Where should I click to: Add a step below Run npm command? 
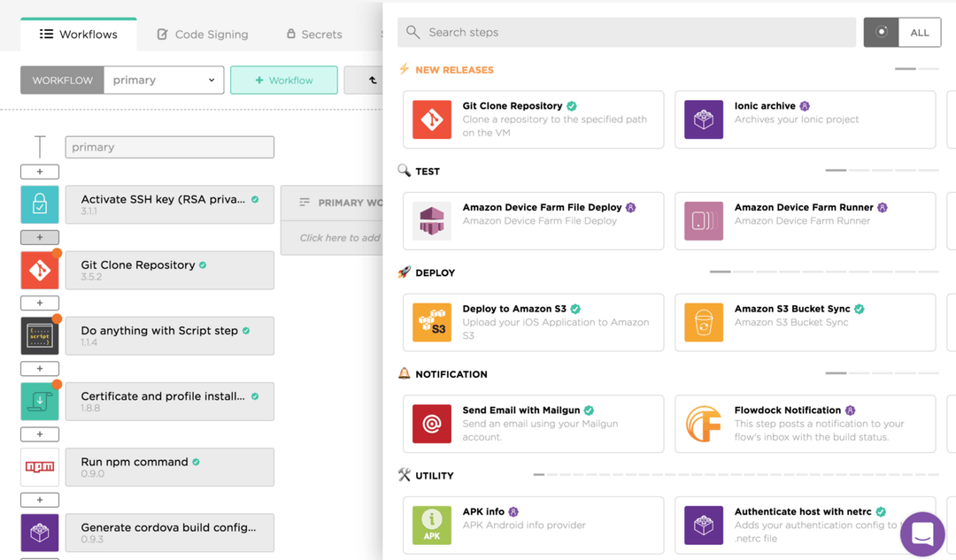tap(40, 500)
